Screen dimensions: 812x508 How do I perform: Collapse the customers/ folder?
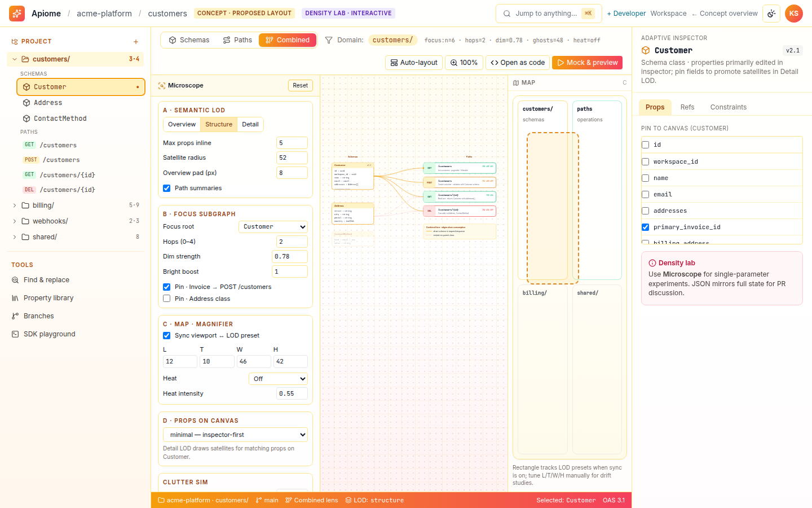15,59
